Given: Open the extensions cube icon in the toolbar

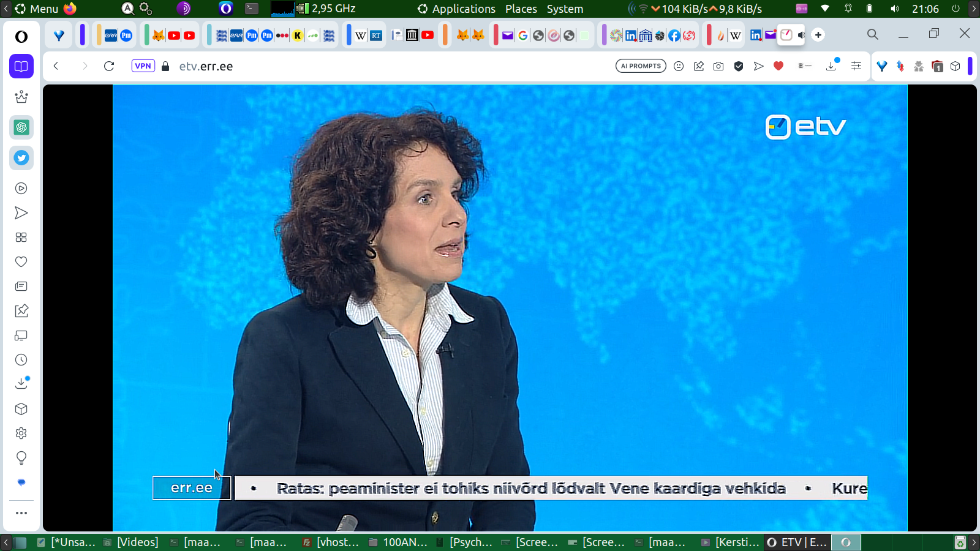Looking at the screenshot, I should pos(956,66).
